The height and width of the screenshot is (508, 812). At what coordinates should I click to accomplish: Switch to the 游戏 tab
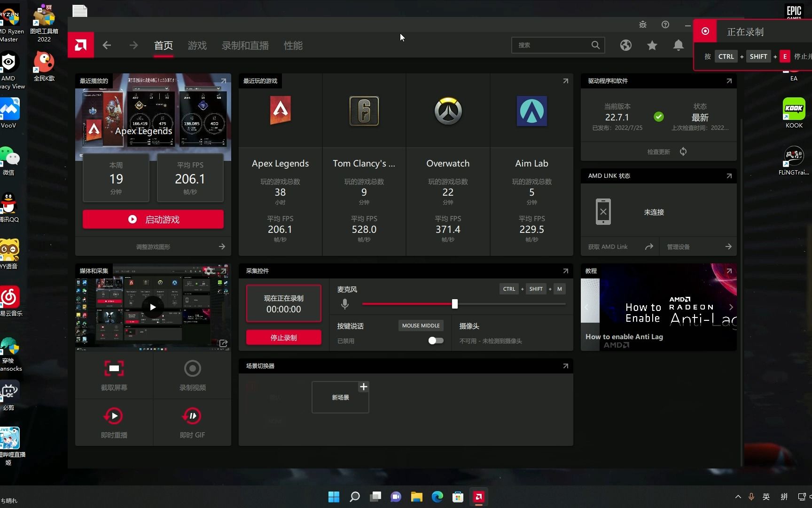tap(197, 46)
